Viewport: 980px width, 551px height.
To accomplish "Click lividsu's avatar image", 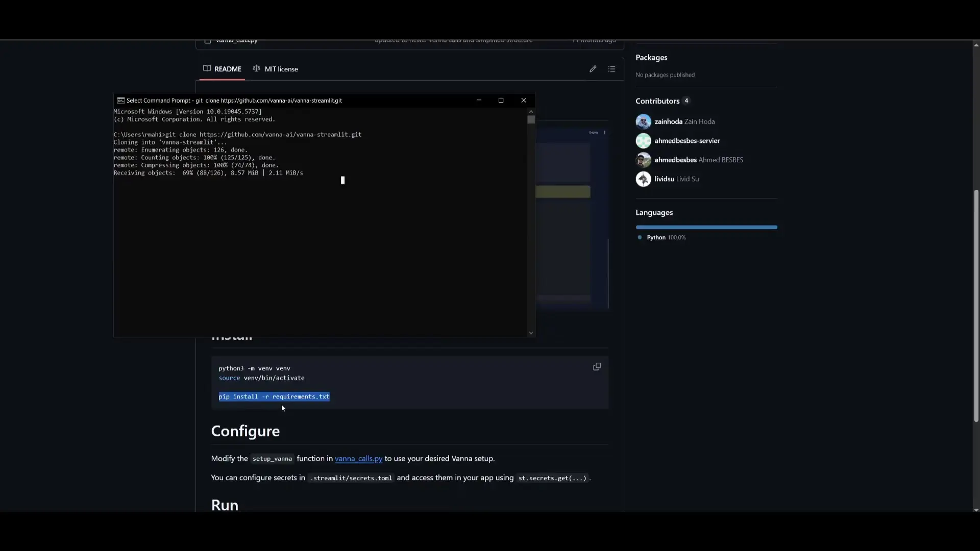I will tap(643, 179).
